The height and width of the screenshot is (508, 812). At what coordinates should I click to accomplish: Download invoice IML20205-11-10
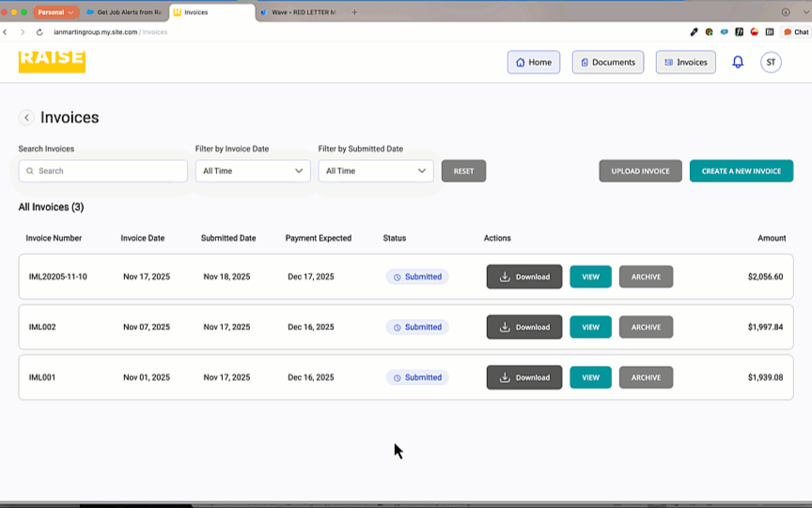tap(524, 277)
